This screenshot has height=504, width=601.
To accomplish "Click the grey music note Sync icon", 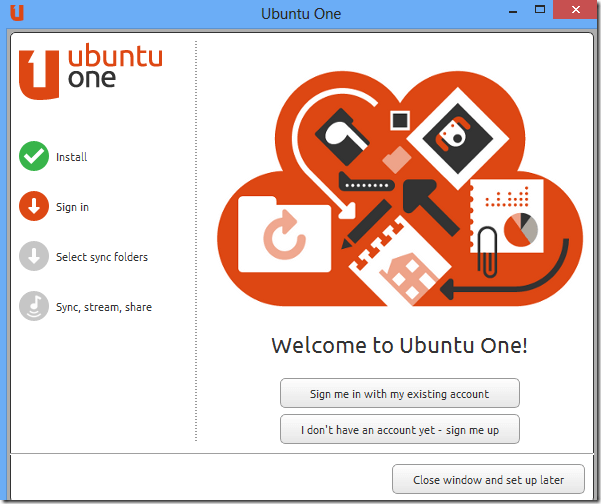I will point(34,306).
